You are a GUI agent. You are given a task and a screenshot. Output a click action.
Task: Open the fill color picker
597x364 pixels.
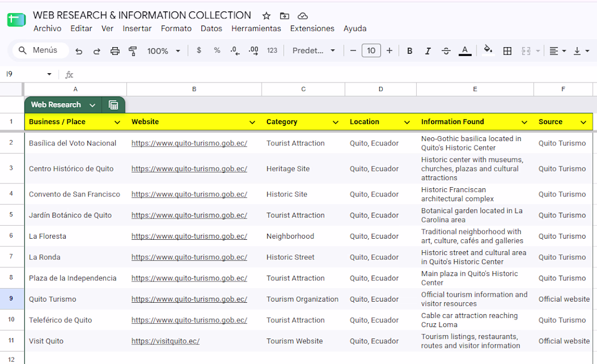click(488, 50)
